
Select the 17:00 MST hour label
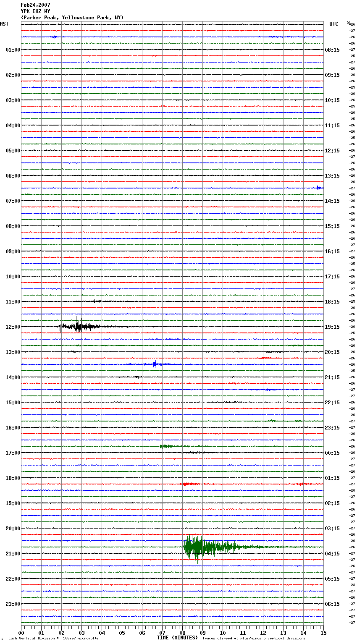click(13, 453)
